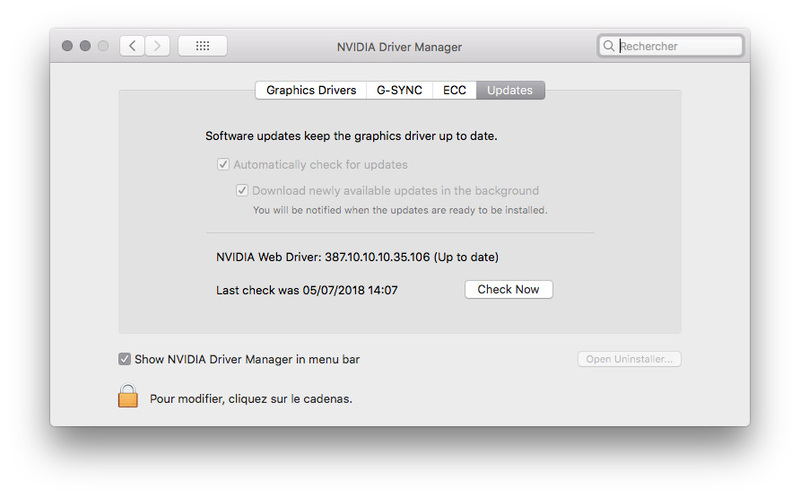Open the G-SYNC tab

point(399,90)
